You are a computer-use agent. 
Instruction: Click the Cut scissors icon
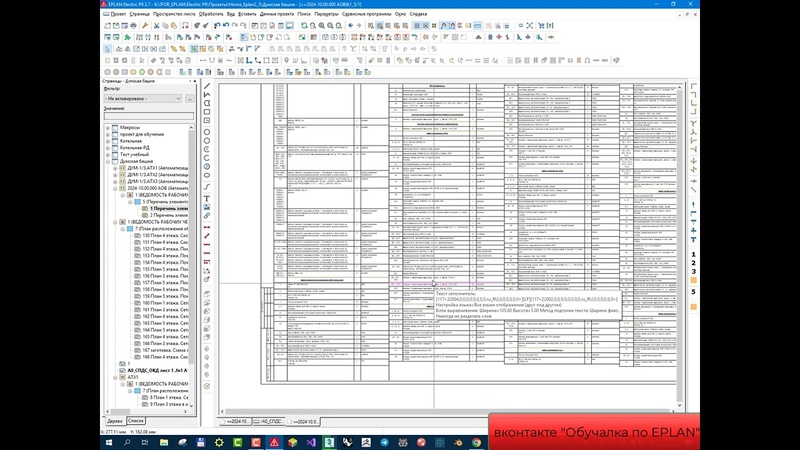coord(157,26)
